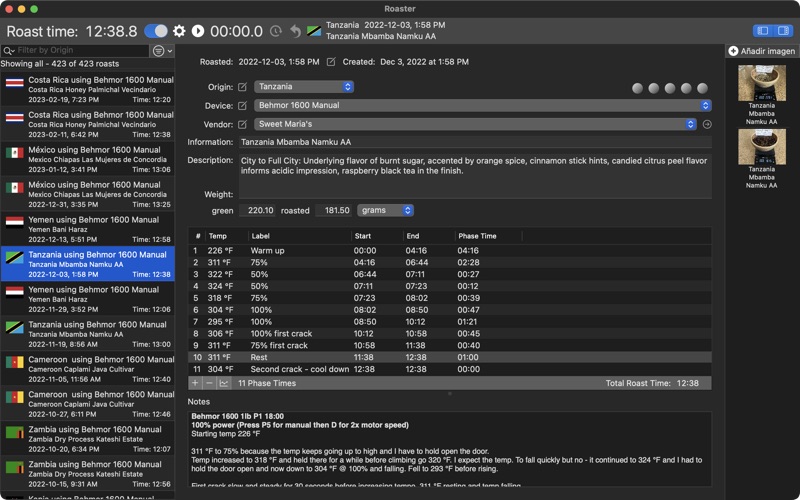Sort by Label column header
Screen dimensions: 800x500
[299, 236]
